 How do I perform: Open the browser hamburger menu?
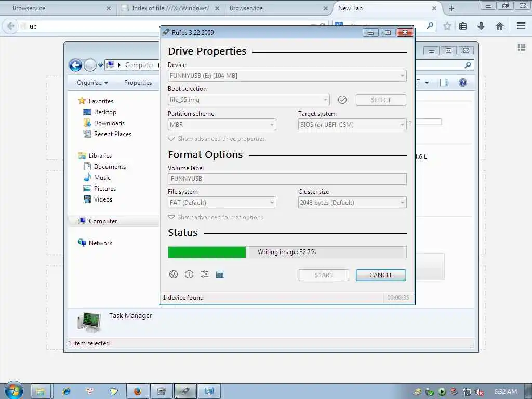[x=521, y=26]
